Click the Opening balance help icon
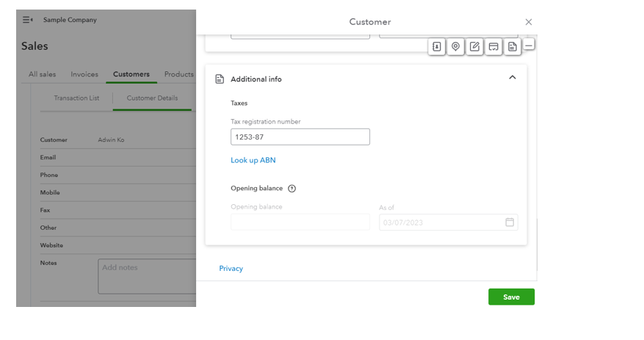The width and height of the screenshot is (644, 340). [292, 189]
